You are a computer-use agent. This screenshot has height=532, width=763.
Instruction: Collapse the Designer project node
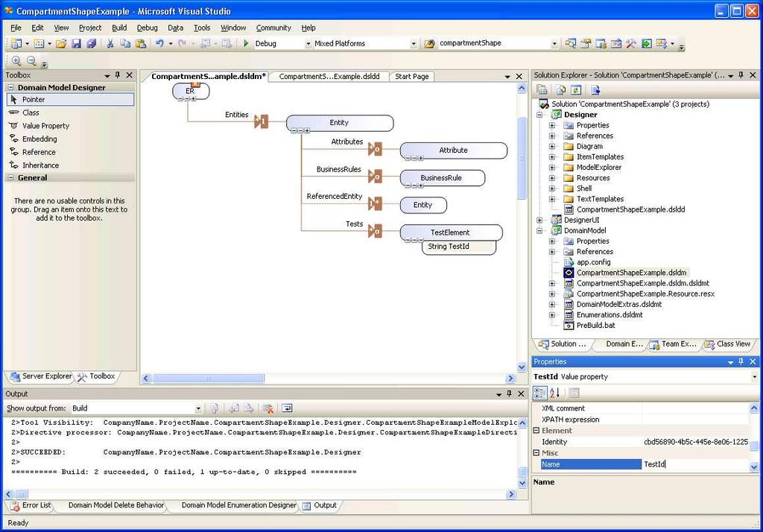click(x=539, y=115)
